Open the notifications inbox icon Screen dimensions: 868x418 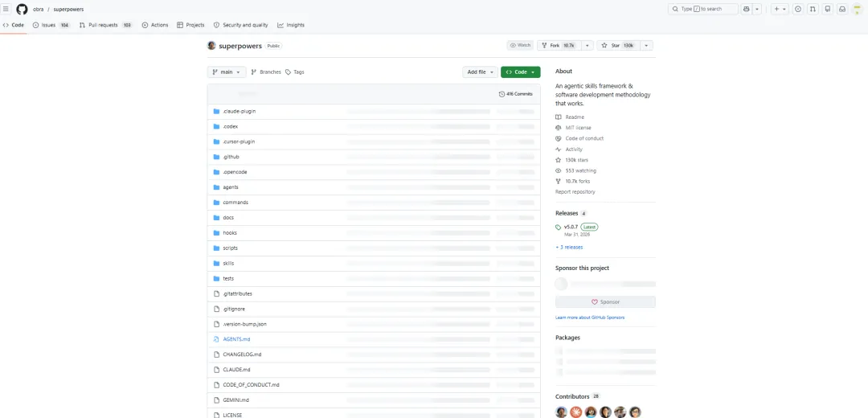pos(842,9)
